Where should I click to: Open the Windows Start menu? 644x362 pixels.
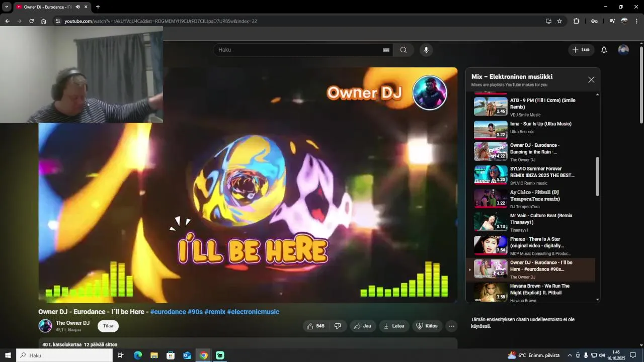(x=8, y=355)
